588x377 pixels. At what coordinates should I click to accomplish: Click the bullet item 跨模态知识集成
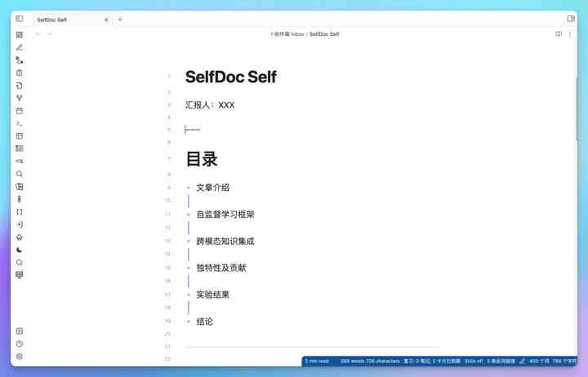click(225, 241)
